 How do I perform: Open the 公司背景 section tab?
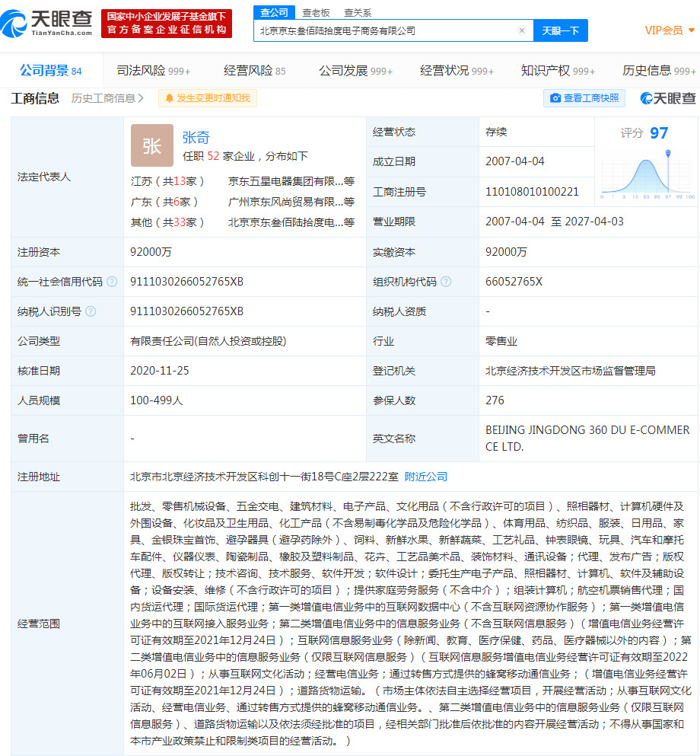50,71
